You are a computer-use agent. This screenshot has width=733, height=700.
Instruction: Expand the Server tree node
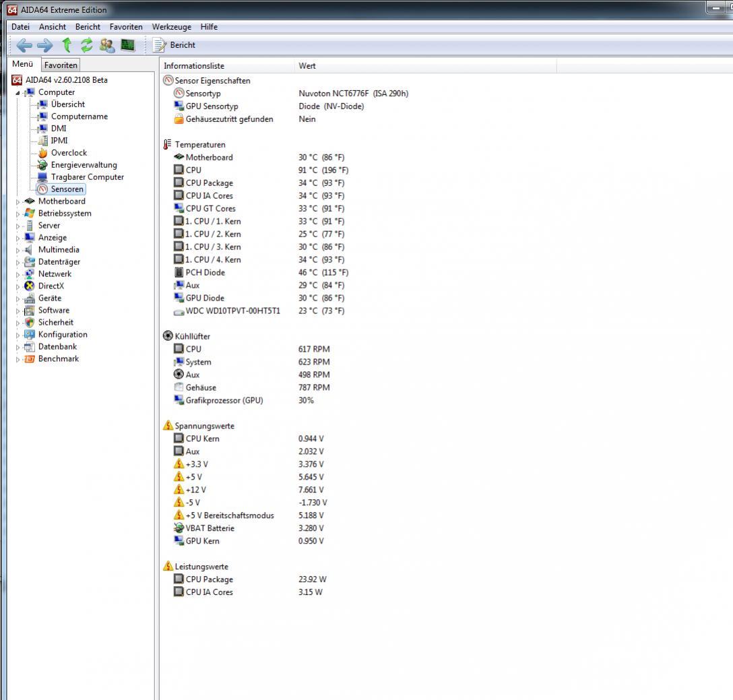(x=18, y=226)
